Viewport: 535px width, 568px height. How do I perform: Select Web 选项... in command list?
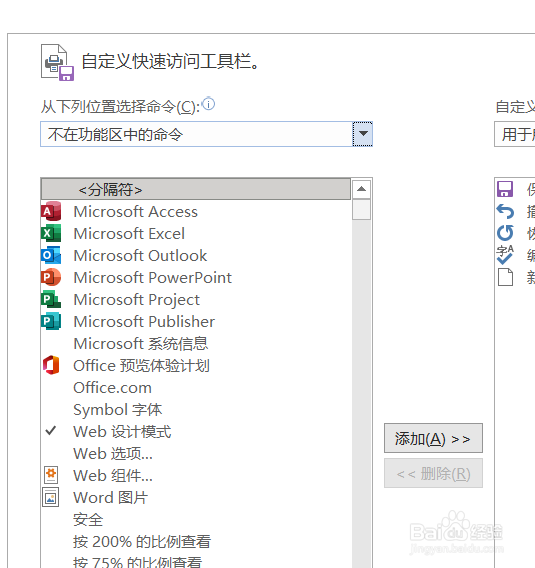point(113,454)
